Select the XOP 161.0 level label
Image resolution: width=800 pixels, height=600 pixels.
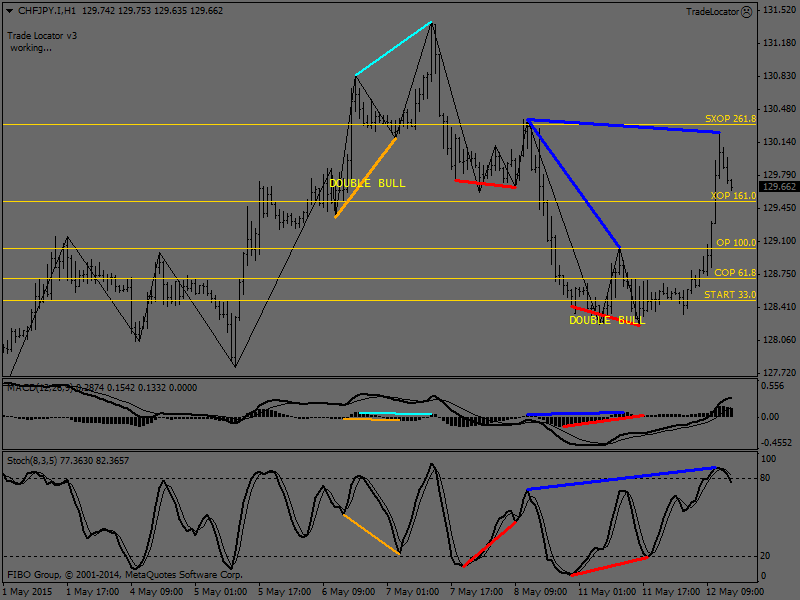pyautogui.click(x=732, y=197)
